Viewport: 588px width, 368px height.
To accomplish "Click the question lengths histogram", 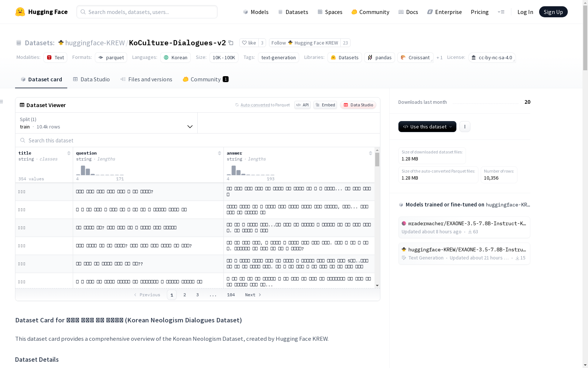I will (100, 170).
